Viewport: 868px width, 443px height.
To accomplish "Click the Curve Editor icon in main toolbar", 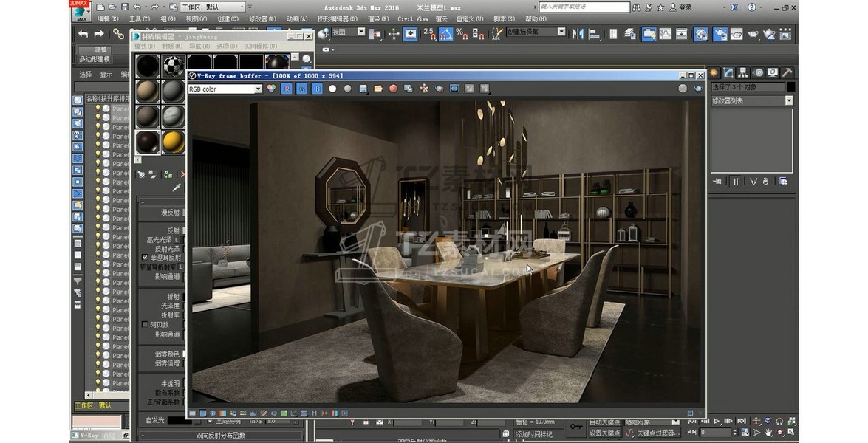I will tap(665, 34).
